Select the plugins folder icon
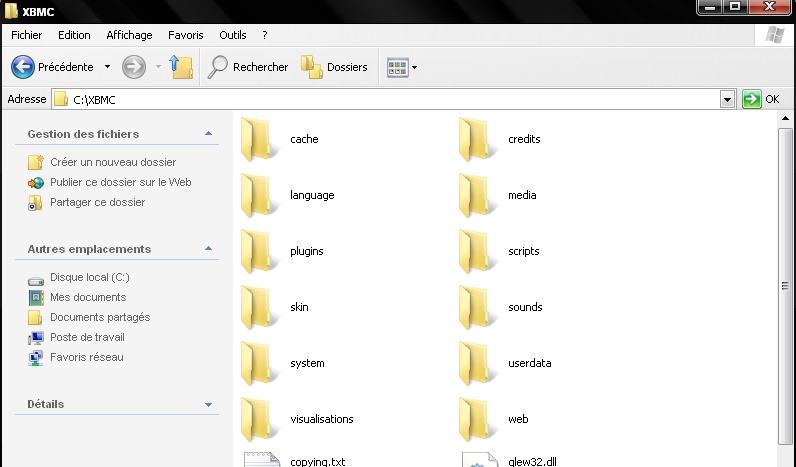Image resolution: width=796 pixels, height=467 pixels. 259,251
